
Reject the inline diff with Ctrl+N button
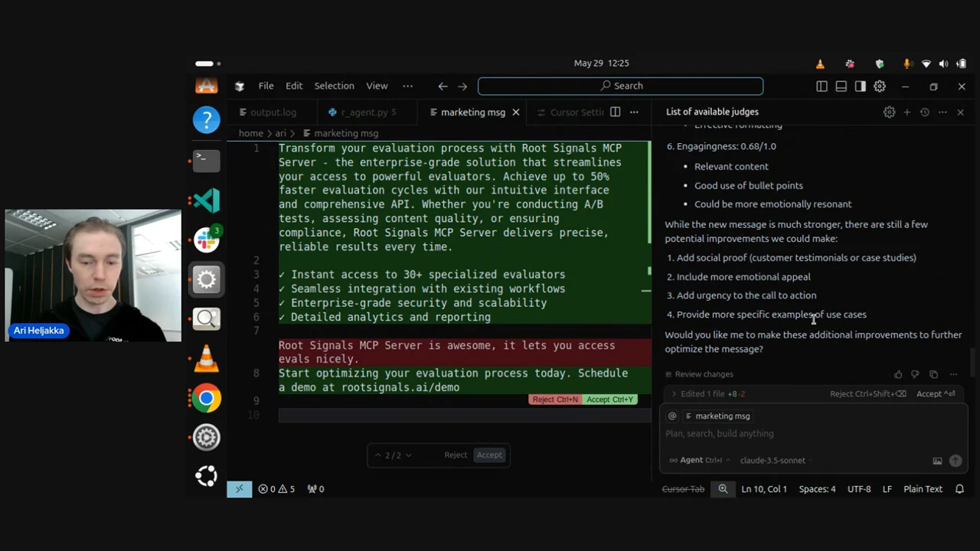click(x=555, y=399)
